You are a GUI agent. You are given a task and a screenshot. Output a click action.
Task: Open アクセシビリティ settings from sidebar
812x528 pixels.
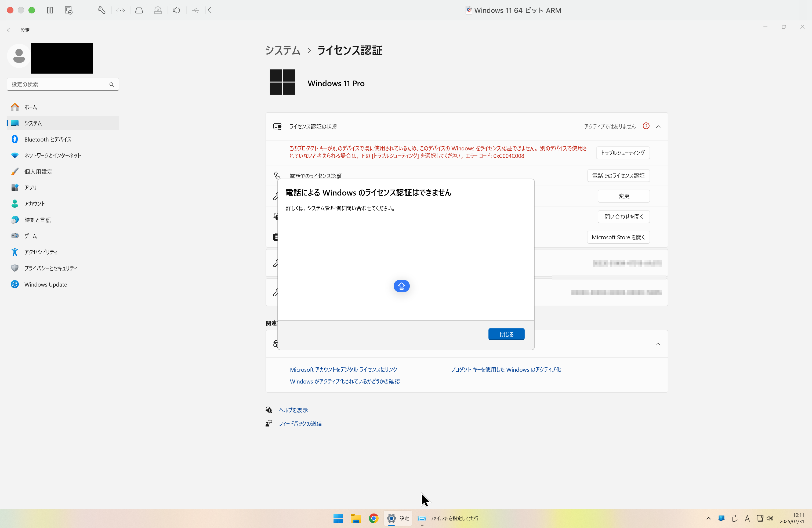(x=40, y=252)
